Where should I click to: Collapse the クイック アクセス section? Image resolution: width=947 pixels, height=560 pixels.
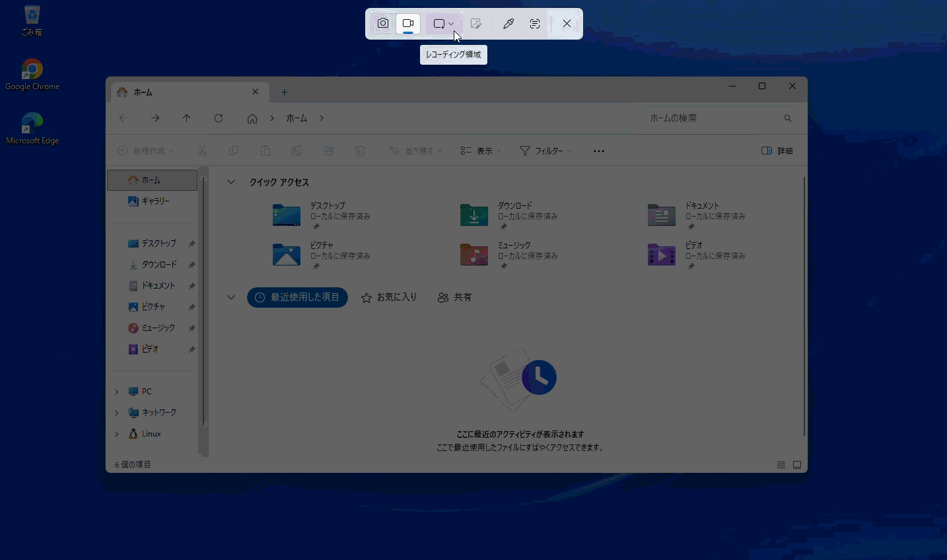point(231,182)
